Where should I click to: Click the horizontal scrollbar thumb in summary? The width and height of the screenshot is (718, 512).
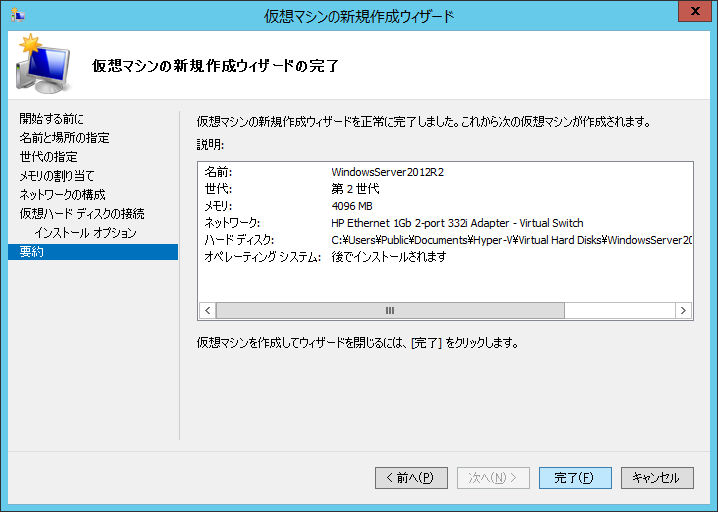point(390,311)
